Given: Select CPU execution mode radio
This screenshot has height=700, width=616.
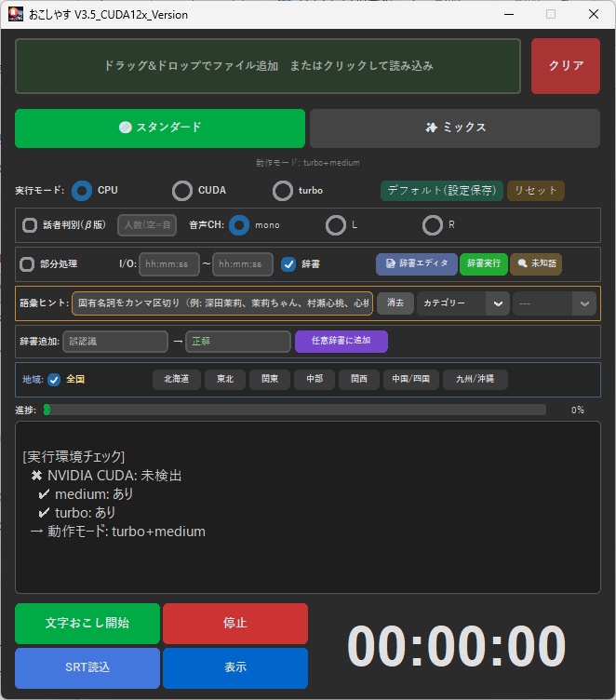Looking at the screenshot, I should point(82,191).
